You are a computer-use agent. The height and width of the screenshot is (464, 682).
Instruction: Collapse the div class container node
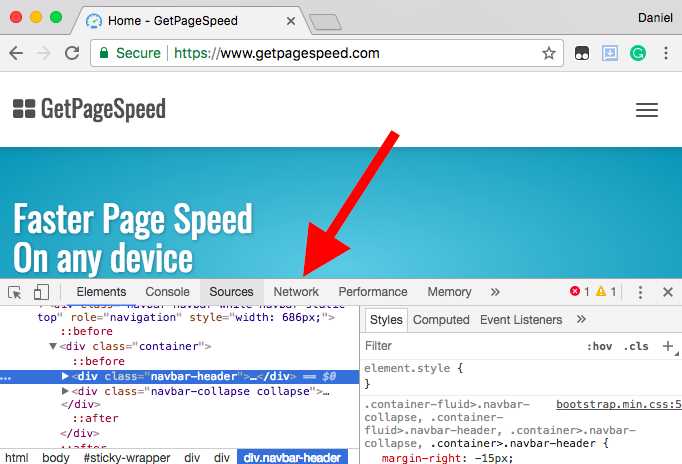(53, 346)
